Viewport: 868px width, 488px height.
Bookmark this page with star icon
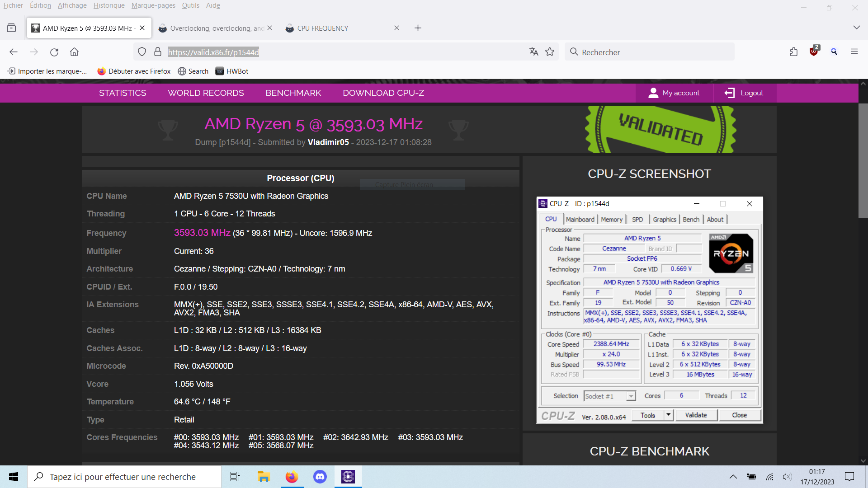(550, 52)
